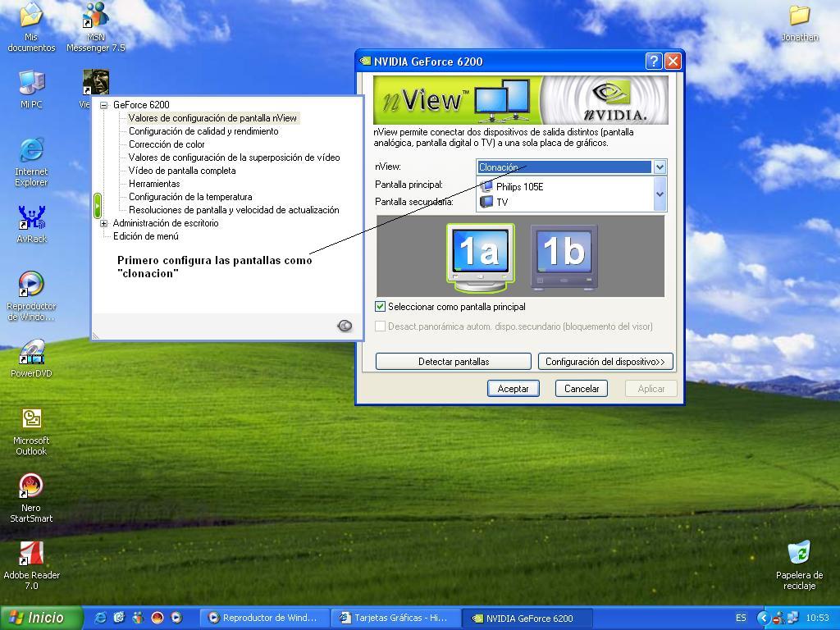Open Corrección de color page
This screenshot has width=840, height=630.
[x=167, y=144]
